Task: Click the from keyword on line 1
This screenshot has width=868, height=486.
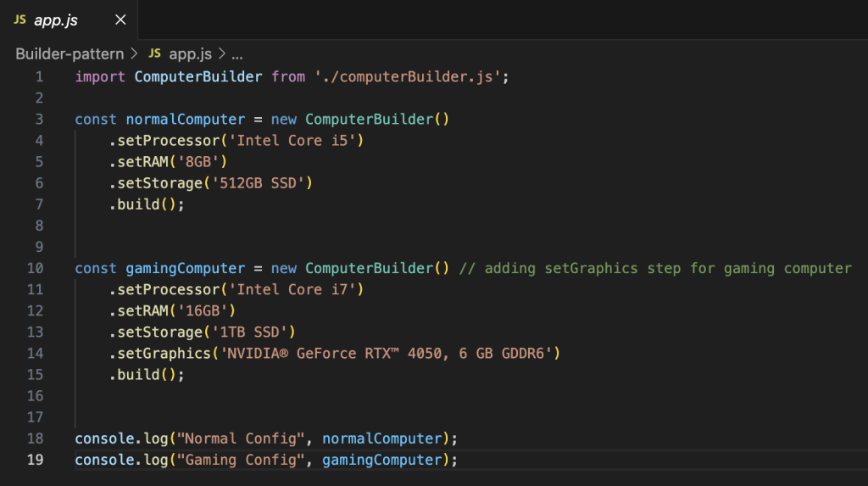Action: (x=288, y=76)
